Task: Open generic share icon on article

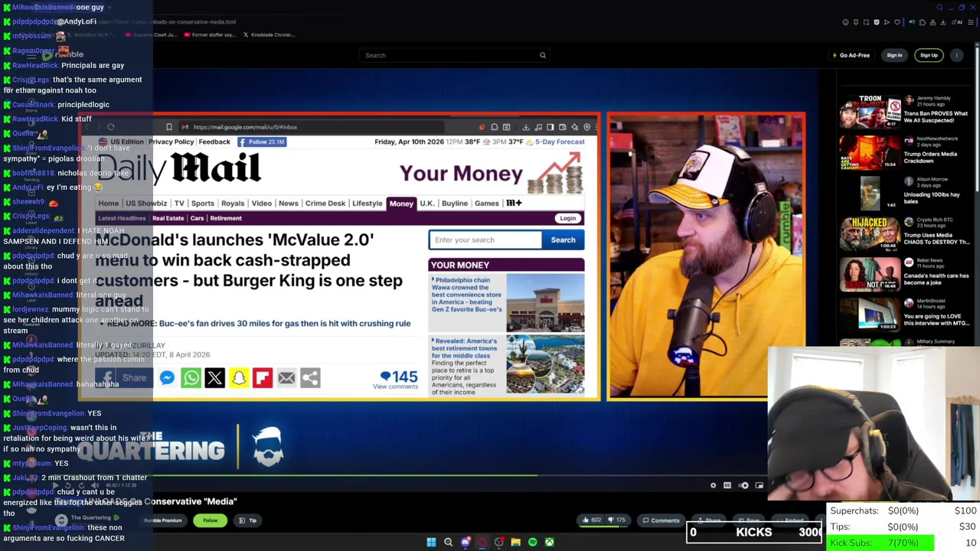Action: 310,377
